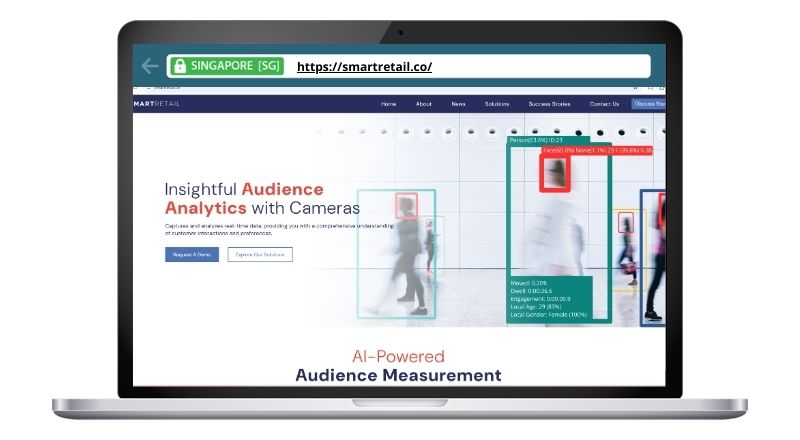The image size is (800, 440).
Task: Click the browser address bar field
Action: tap(409, 66)
